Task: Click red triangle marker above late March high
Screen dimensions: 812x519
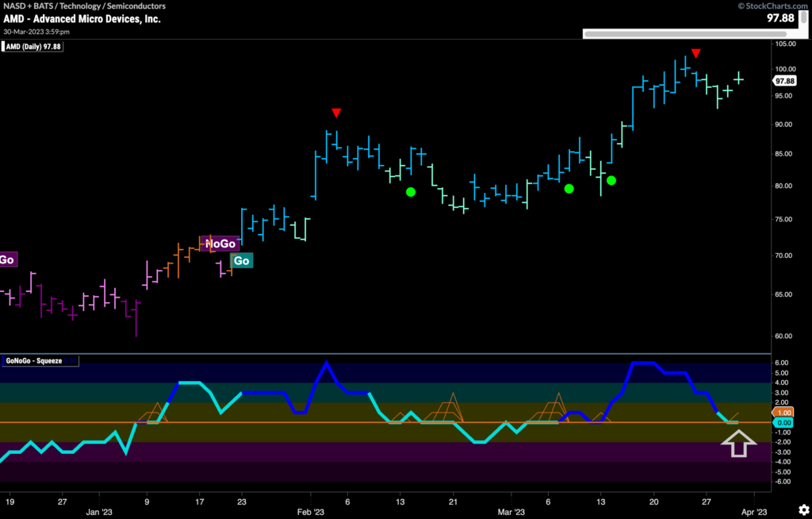Action: click(695, 53)
